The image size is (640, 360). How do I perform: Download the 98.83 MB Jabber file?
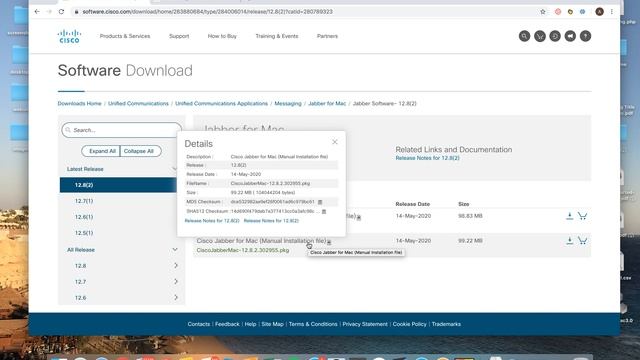pos(569,216)
